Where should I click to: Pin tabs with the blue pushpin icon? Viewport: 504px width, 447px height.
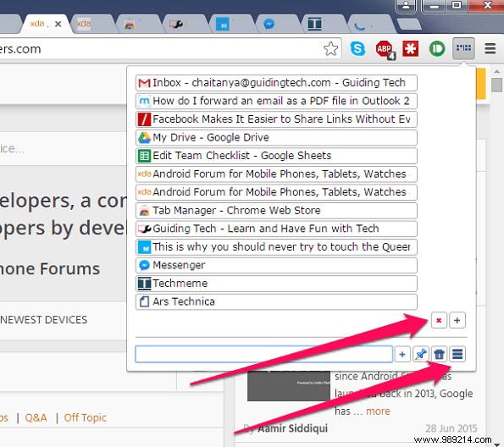click(x=421, y=354)
